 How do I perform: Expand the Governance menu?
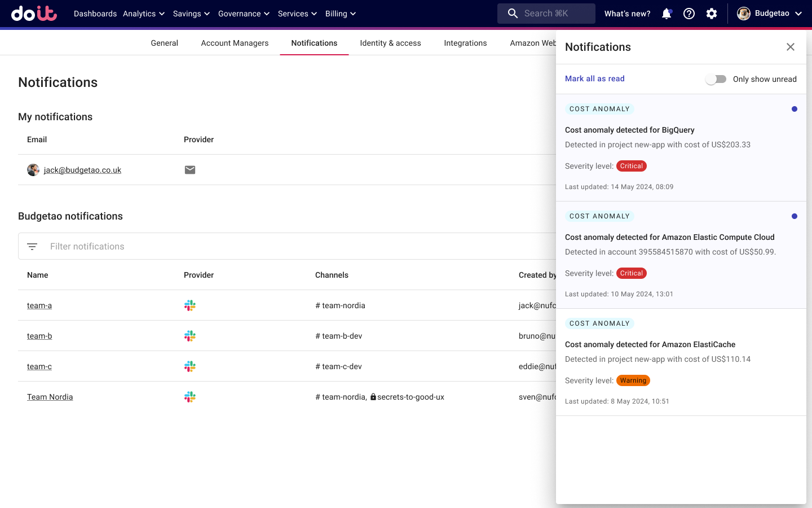(x=244, y=14)
